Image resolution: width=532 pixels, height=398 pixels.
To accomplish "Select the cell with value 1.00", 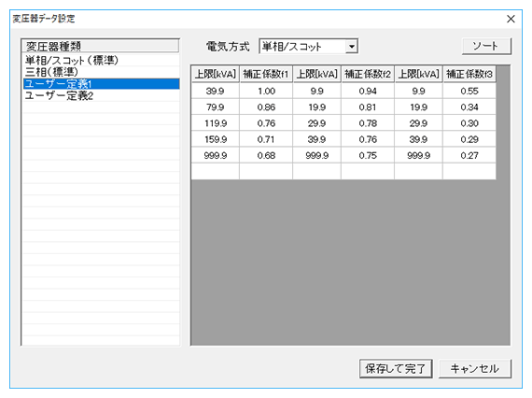I will 266,91.
